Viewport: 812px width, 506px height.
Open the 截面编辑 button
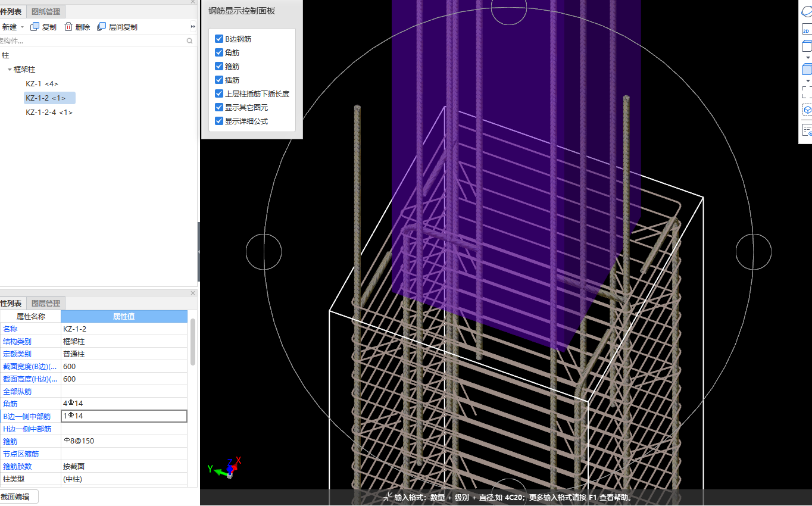click(17, 496)
